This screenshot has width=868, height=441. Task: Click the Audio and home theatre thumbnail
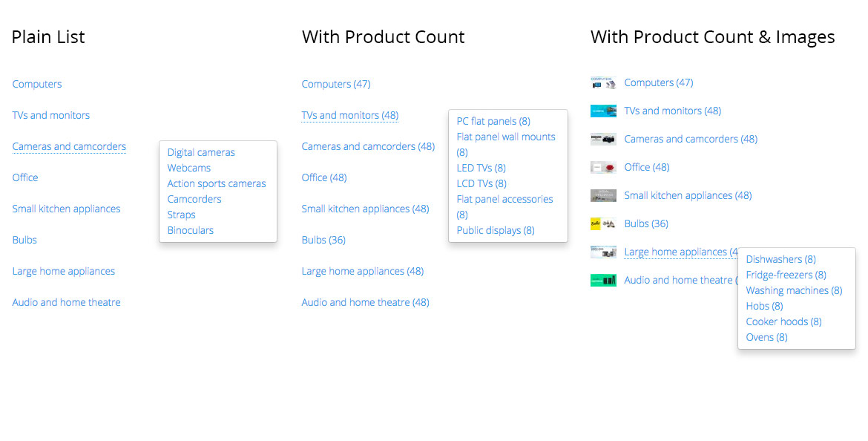(x=603, y=281)
